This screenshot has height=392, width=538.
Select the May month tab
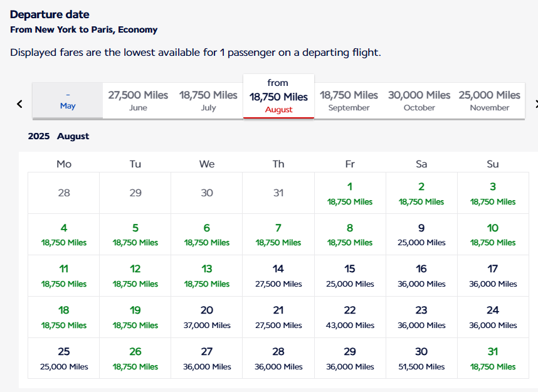click(68, 100)
